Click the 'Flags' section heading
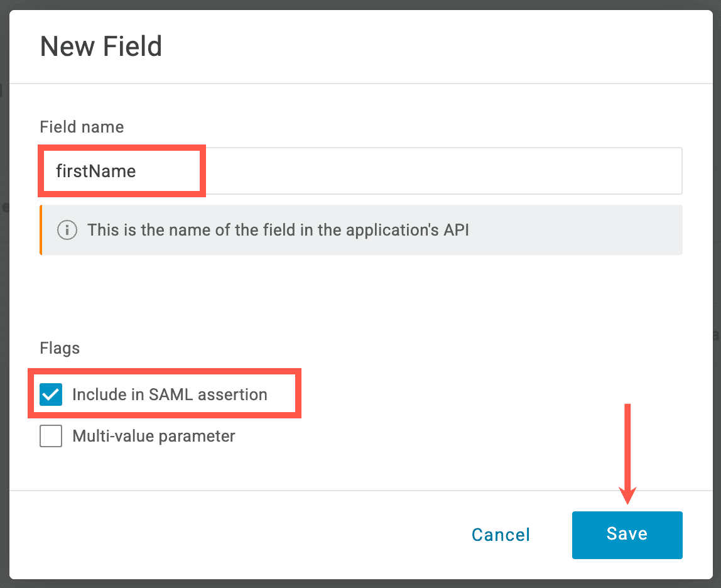 point(60,348)
